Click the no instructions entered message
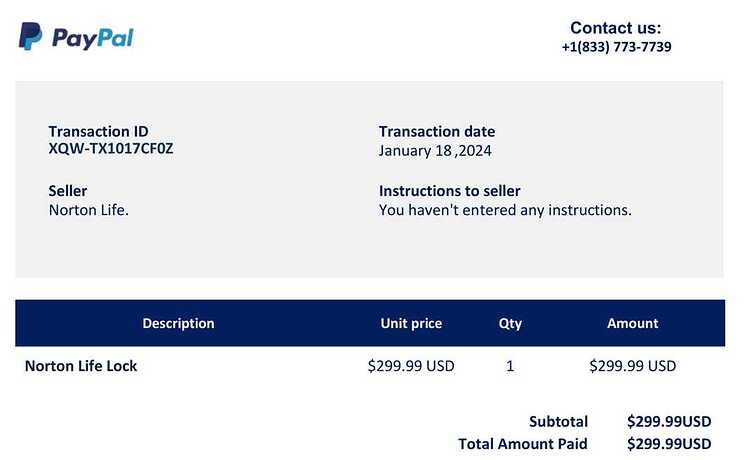Viewport: 750px width, 460px height. click(x=505, y=210)
